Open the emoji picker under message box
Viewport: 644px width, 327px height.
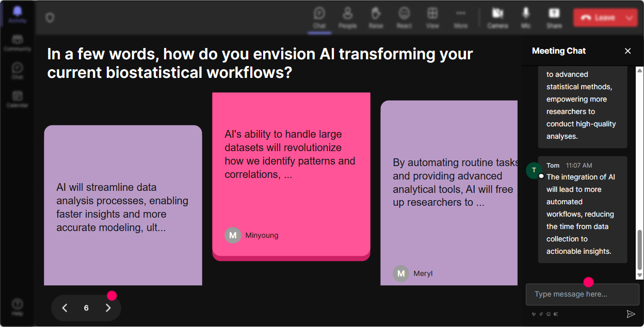click(x=549, y=314)
